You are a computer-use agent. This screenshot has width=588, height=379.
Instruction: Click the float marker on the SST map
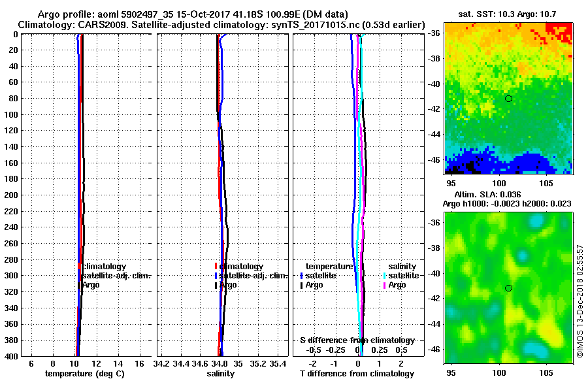(x=508, y=99)
